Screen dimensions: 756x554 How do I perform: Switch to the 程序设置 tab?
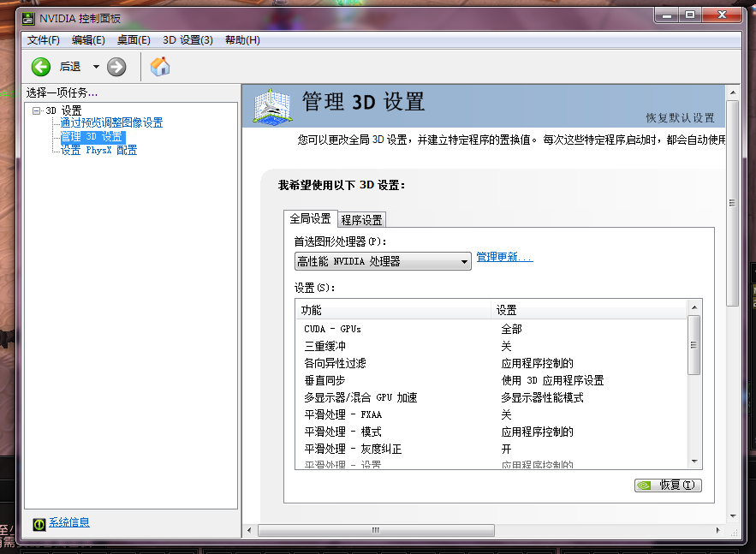click(x=361, y=220)
